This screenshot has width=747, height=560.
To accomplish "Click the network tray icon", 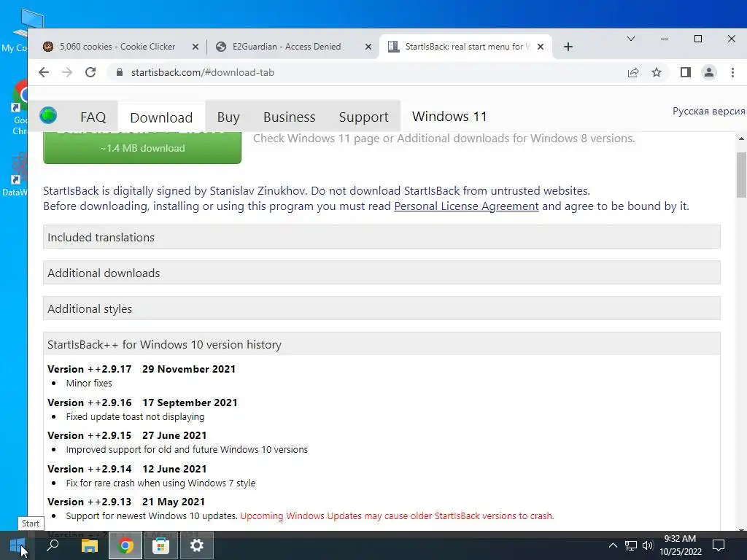I will [631, 545].
